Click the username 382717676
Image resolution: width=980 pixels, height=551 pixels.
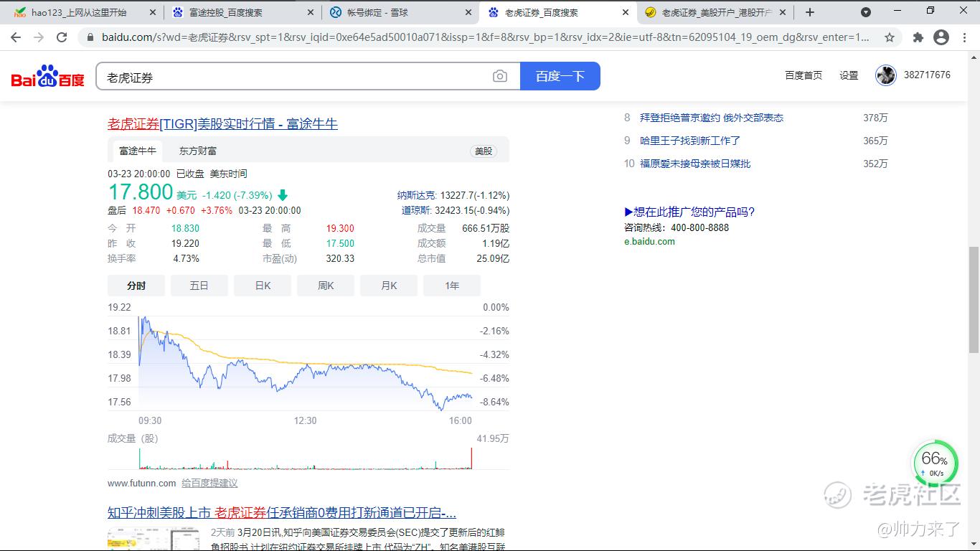point(927,75)
